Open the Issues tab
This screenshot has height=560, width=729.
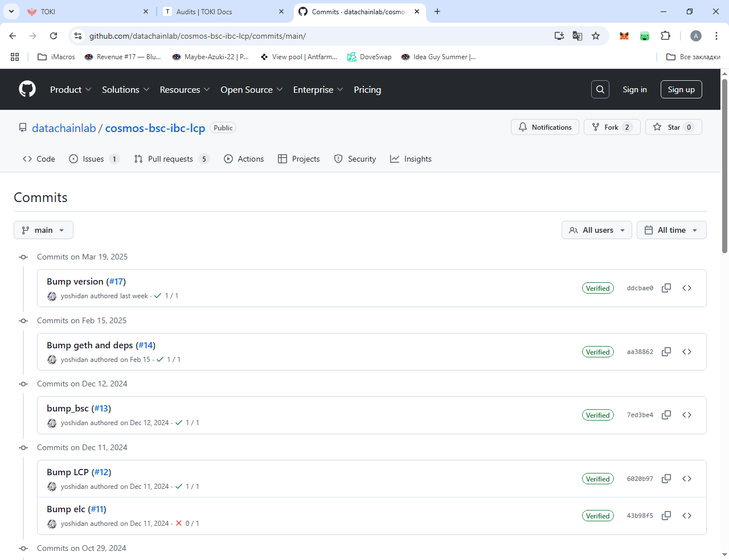pos(94,159)
